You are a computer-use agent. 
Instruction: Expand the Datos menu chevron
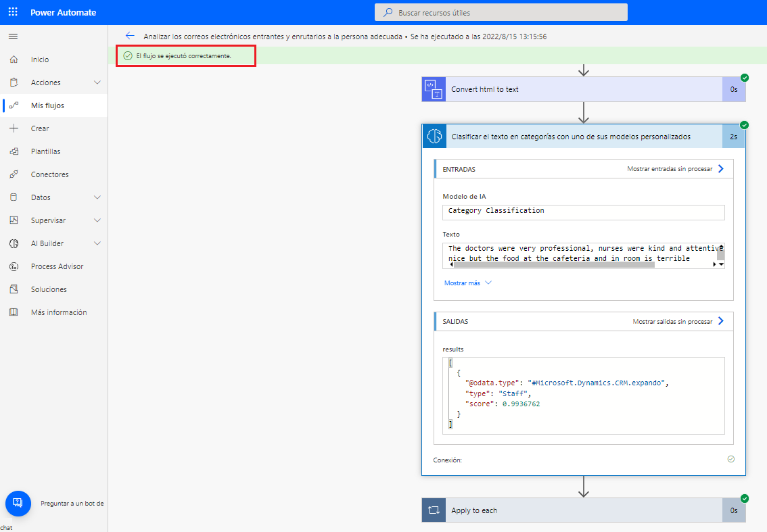point(97,197)
